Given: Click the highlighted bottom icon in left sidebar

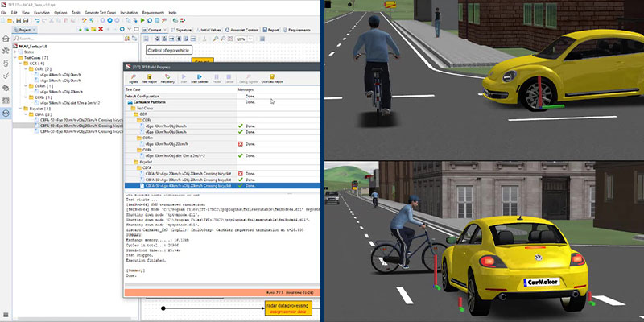Looking at the screenshot, I should tap(6, 113).
